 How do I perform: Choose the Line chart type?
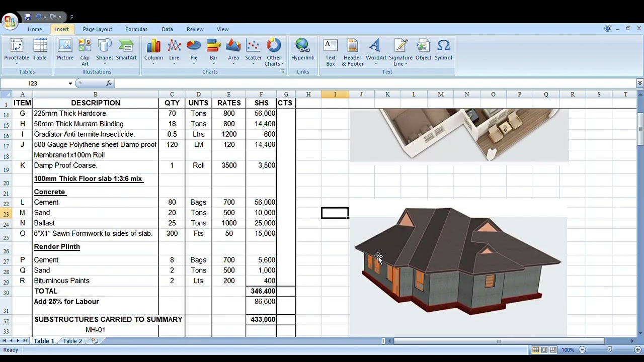(174, 53)
